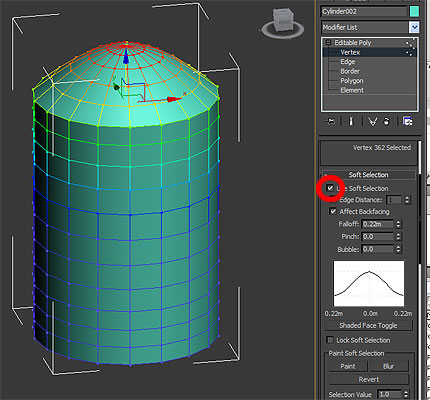430x400 pixels.
Task: Click the Falloff spinner arrows
Action: tap(398, 224)
